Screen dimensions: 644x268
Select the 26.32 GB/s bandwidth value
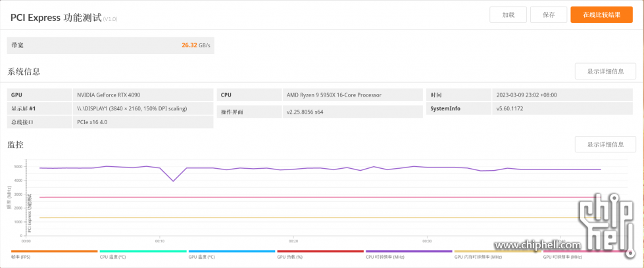pos(195,45)
